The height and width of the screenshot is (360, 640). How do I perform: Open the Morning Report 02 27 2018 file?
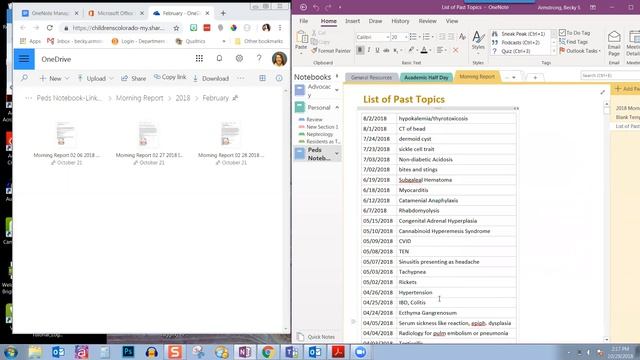[149, 144]
